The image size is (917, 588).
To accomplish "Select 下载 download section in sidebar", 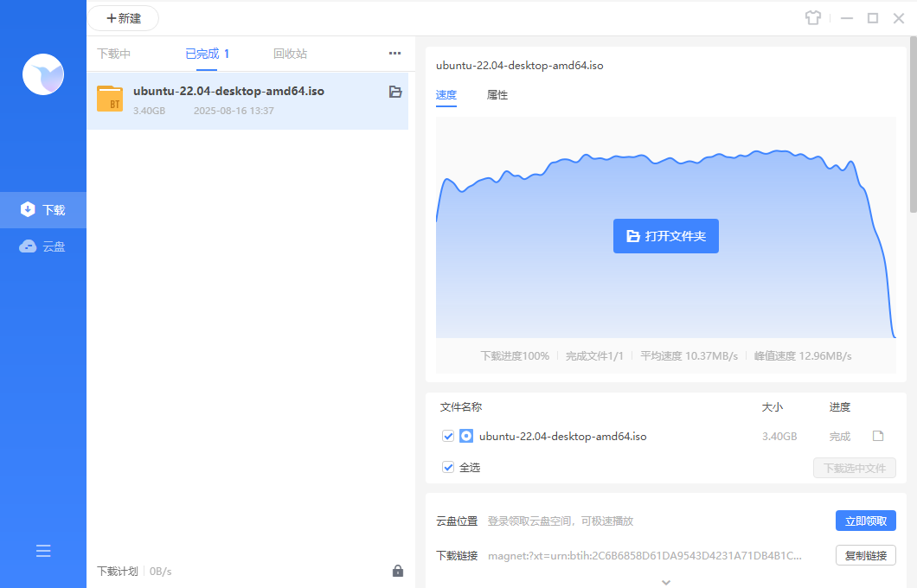I will point(43,209).
